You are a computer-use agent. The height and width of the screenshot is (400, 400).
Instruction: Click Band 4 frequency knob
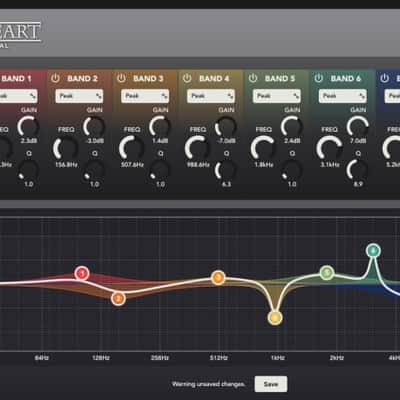coord(198,149)
